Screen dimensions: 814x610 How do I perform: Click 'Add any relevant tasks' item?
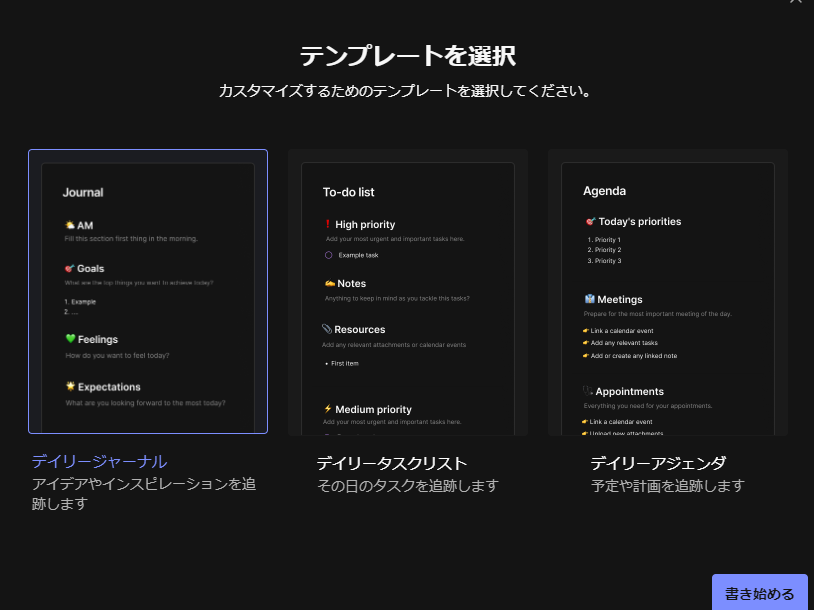pos(624,343)
